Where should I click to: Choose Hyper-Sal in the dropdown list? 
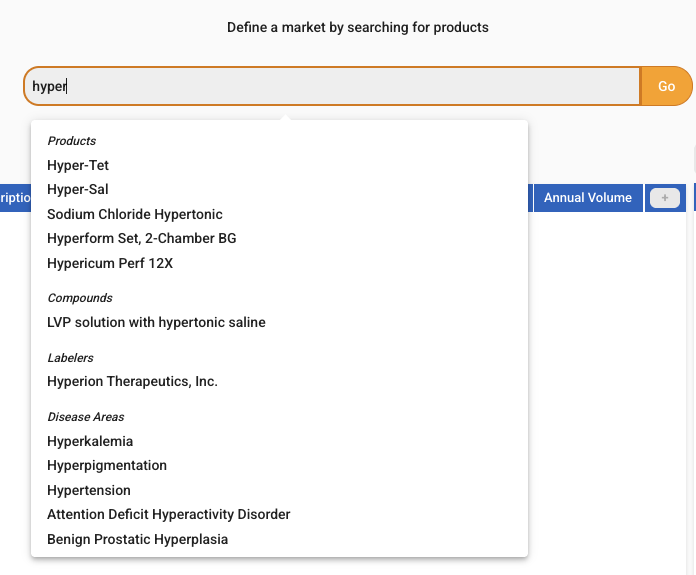coord(78,190)
